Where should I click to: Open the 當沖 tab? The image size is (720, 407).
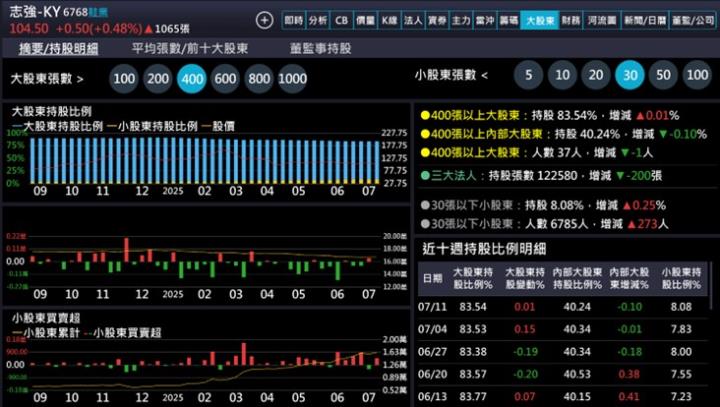coord(485,20)
